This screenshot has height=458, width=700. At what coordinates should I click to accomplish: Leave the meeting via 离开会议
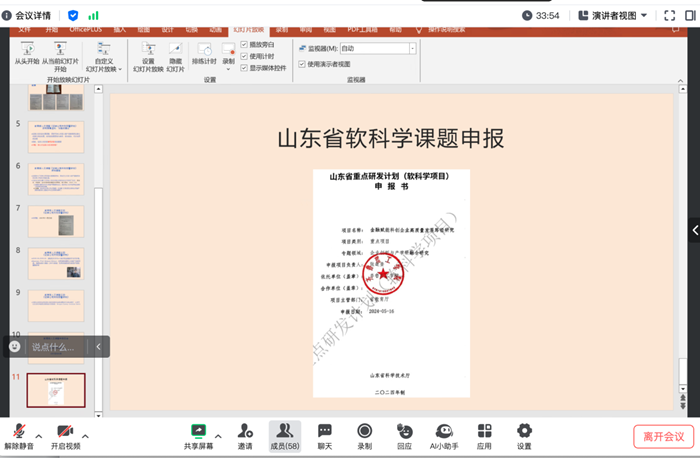coord(662,436)
